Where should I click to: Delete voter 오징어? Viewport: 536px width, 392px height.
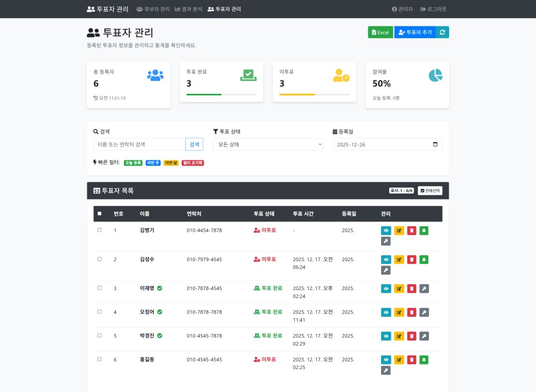412,312
